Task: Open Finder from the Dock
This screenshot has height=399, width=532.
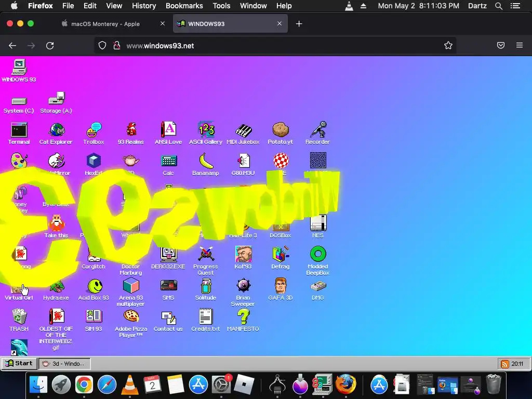Action: click(x=38, y=384)
